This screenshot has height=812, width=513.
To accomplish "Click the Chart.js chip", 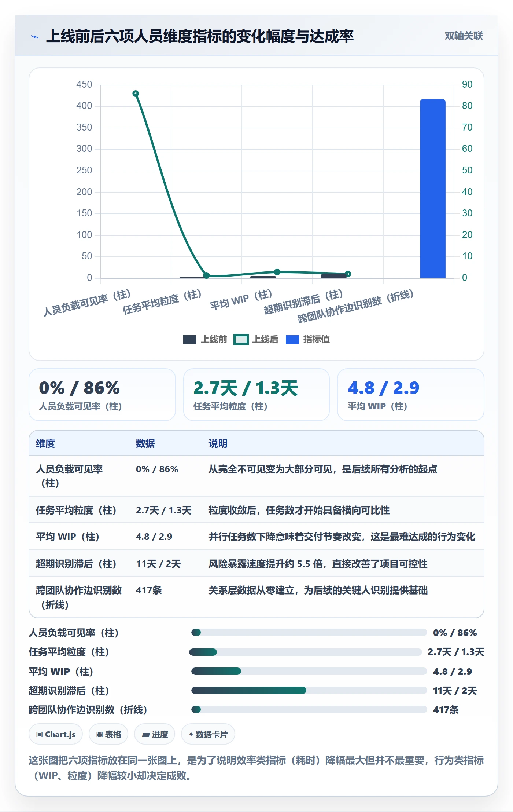I will click(x=56, y=734).
